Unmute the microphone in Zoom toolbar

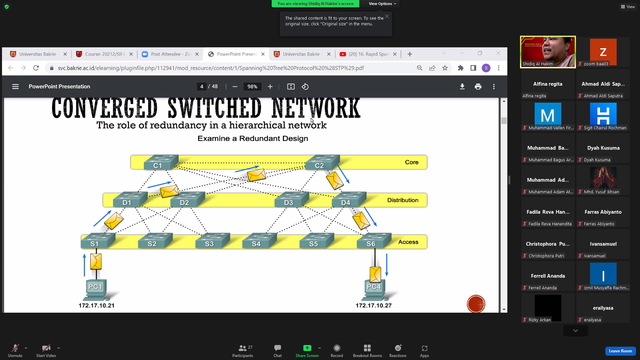15,350
